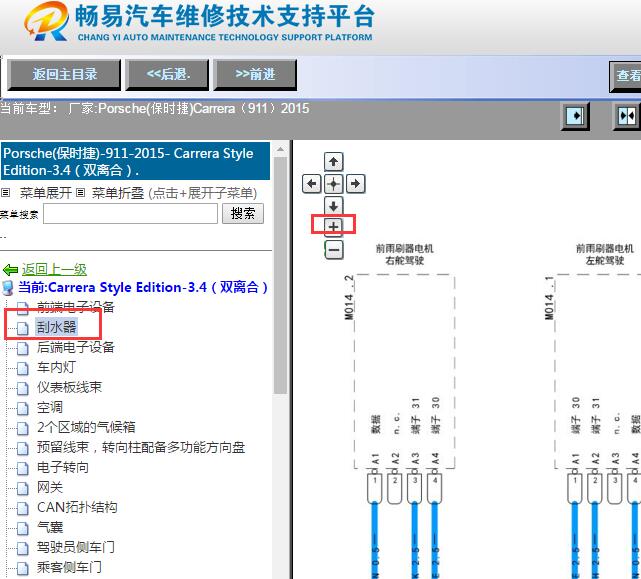Image resolution: width=641 pixels, height=579 pixels.
Task: Zoom out the diagram with the minus button
Action: [x=334, y=250]
